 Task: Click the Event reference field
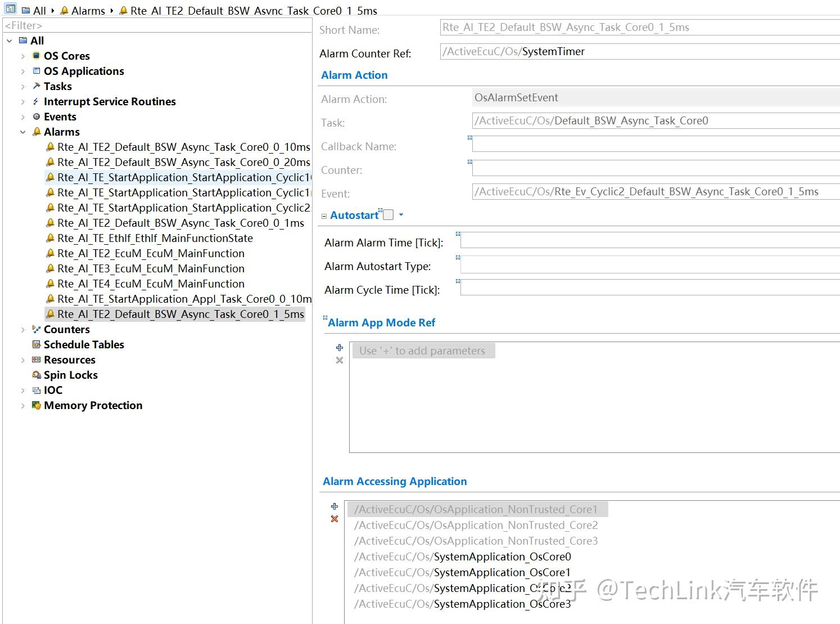click(x=656, y=192)
